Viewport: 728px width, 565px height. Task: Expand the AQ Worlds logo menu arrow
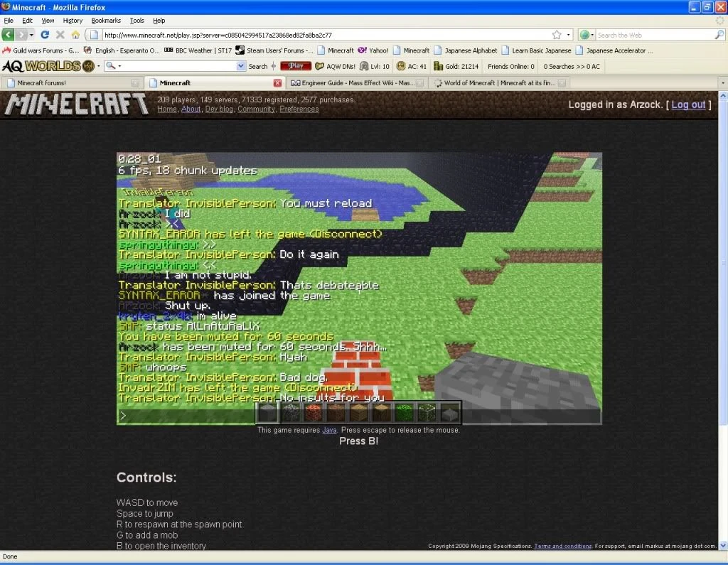(98, 66)
